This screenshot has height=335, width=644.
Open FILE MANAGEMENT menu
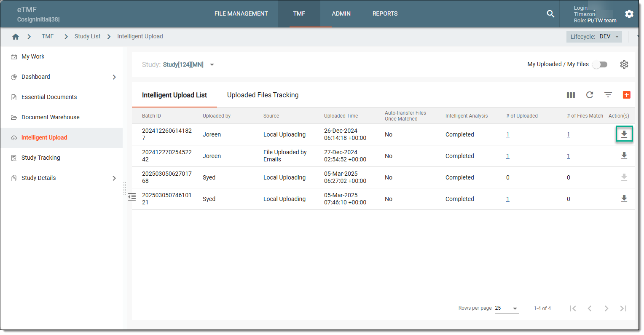click(x=241, y=14)
